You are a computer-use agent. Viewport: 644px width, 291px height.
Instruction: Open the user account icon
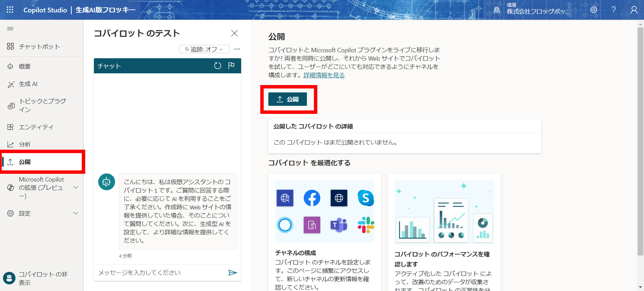pyautogui.click(x=634, y=10)
